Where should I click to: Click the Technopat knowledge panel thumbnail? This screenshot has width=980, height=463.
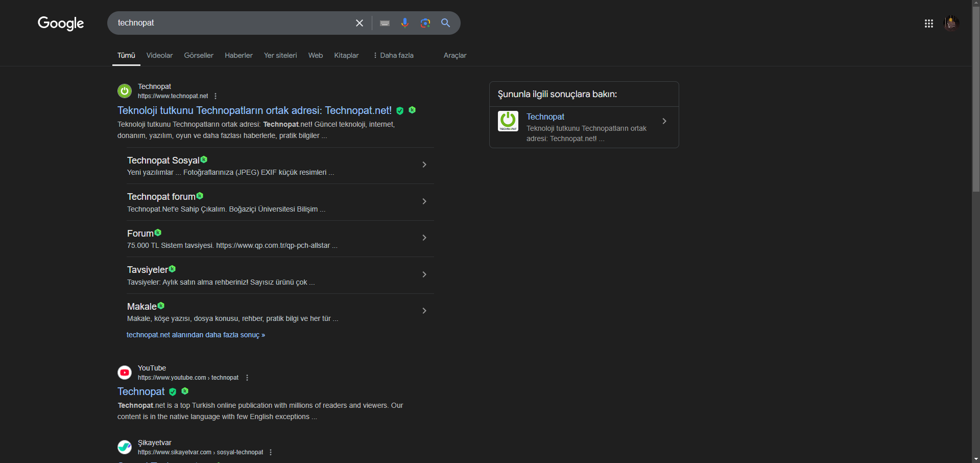(508, 121)
